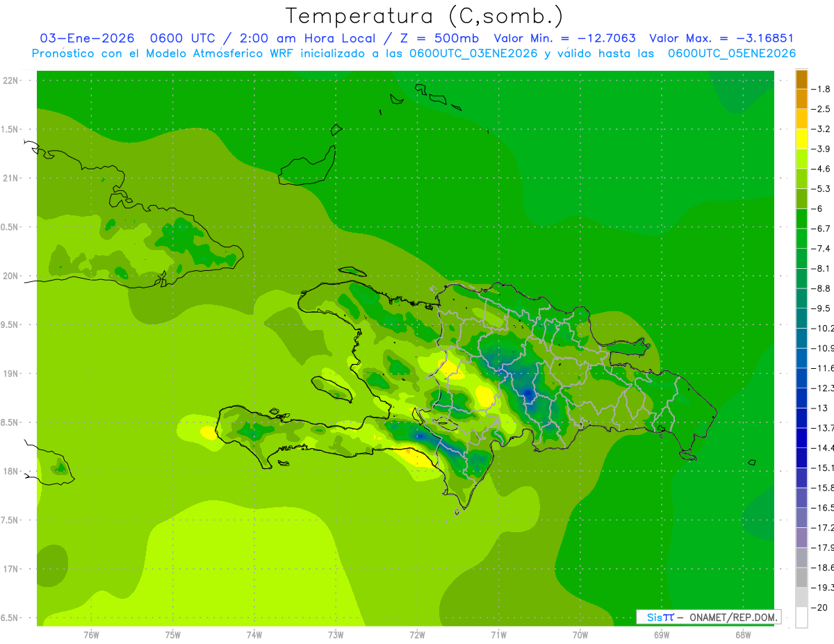This screenshot has height=644, width=834.
Task: Pick the deep blue swatch between -13.7 and -14.4
Action: click(x=801, y=438)
